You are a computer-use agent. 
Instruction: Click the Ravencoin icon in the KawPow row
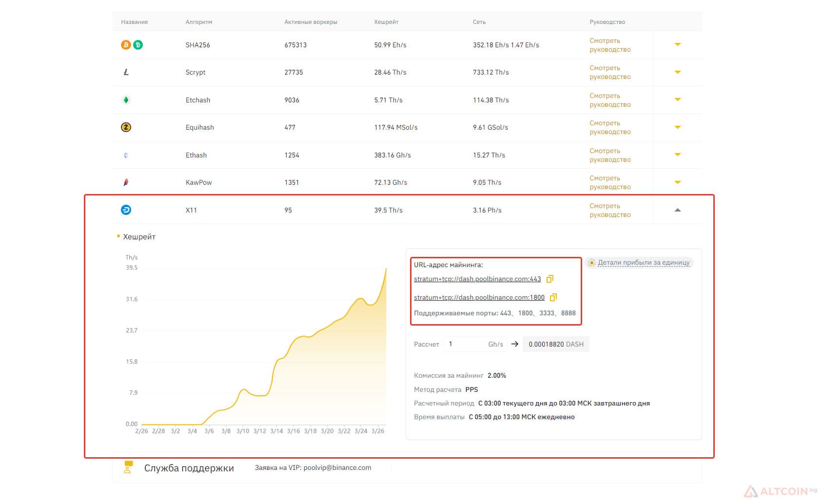coord(126,182)
